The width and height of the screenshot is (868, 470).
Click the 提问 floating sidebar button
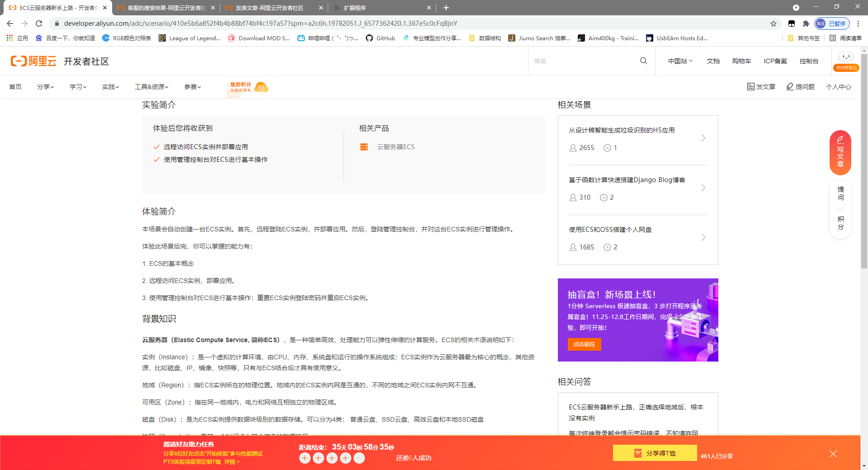tap(840, 193)
